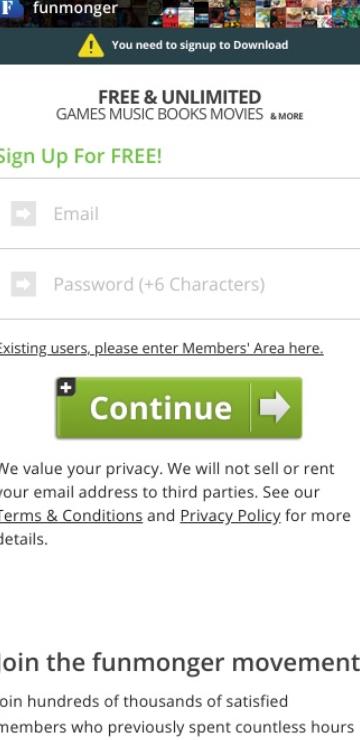Click the privacy statement paragraph
This screenshot has width=360, height=740.
(176, 504)
